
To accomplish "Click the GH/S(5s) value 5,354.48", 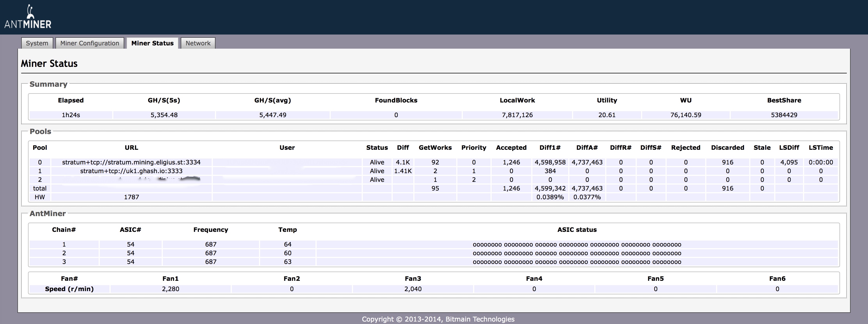I will point(164,115).
